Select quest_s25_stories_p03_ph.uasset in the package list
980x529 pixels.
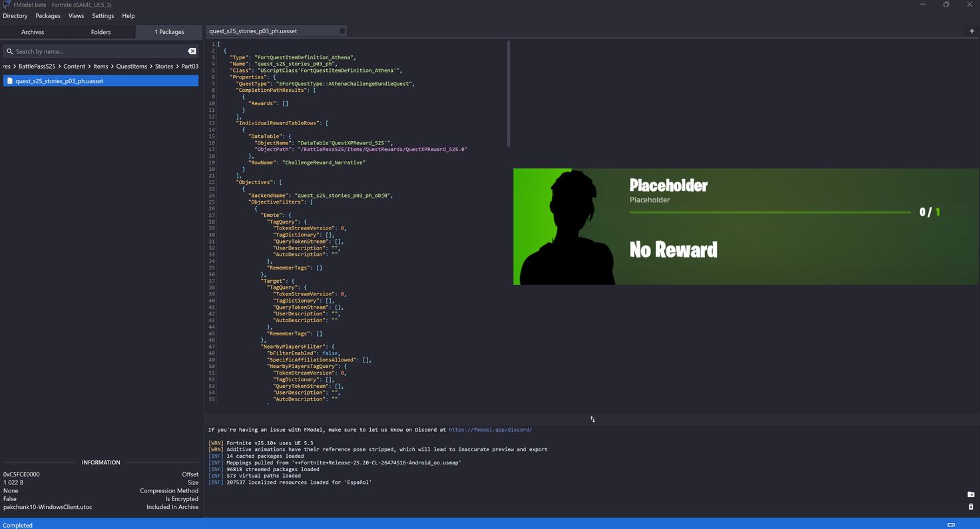coord(59,81)
